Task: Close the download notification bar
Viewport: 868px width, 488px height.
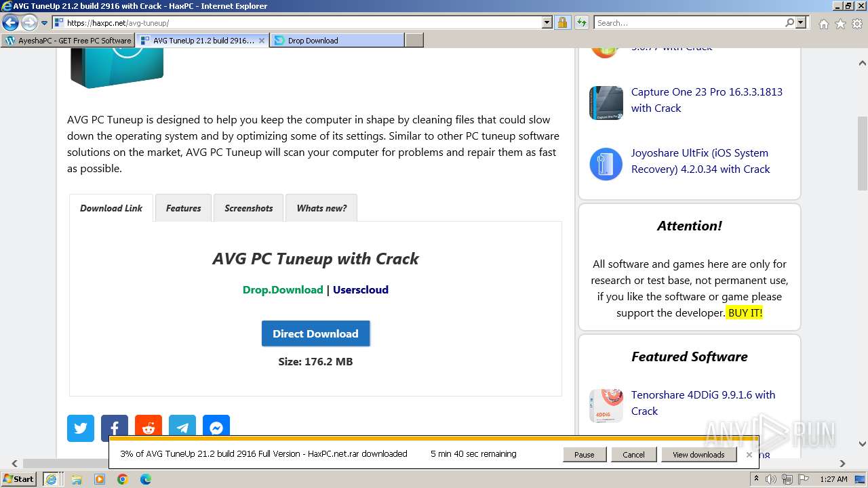Action: tap(749, 455)
